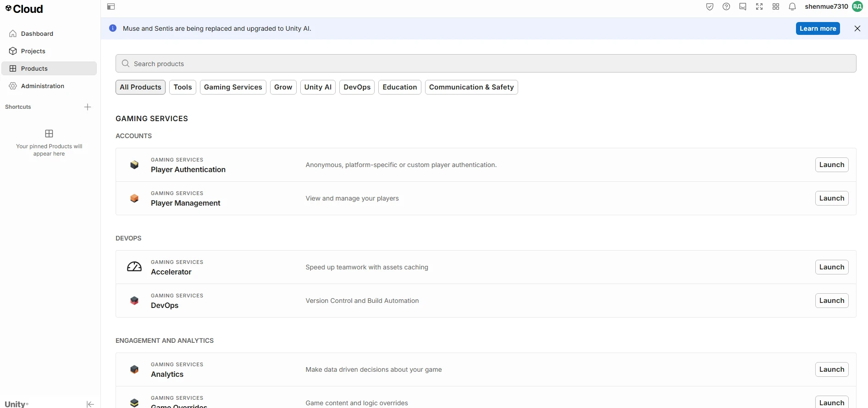The image size is (868, 408).
Task: Launch Accelerator
Action: point(832,267)
